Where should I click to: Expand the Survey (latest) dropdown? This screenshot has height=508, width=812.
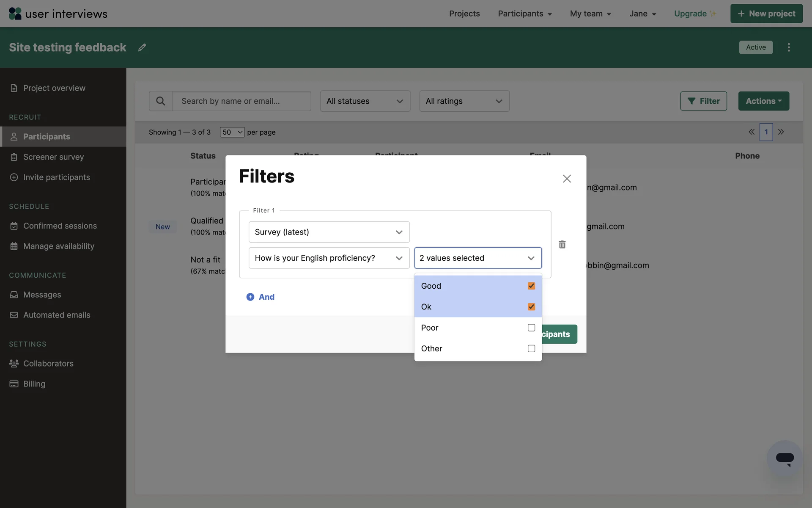(329, 232)
